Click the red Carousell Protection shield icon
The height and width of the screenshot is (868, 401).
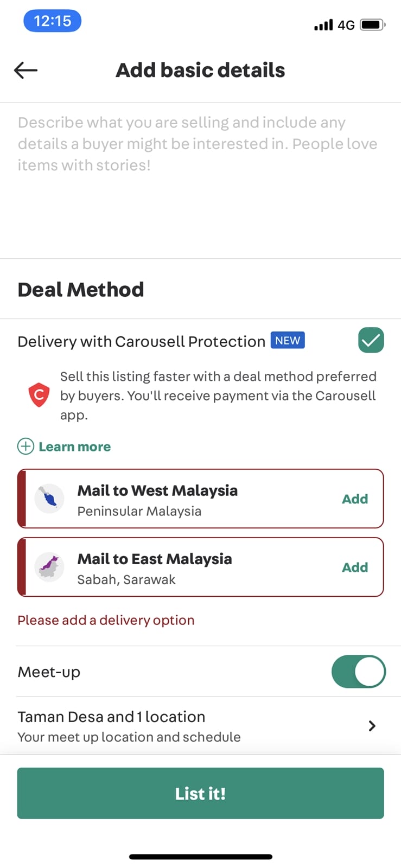(39, 395)
